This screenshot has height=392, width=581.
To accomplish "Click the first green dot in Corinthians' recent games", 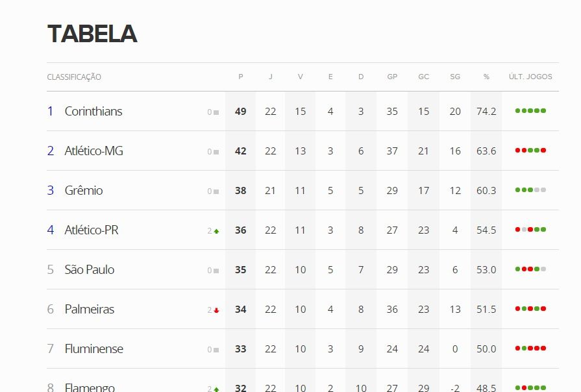I will (517, 111).
